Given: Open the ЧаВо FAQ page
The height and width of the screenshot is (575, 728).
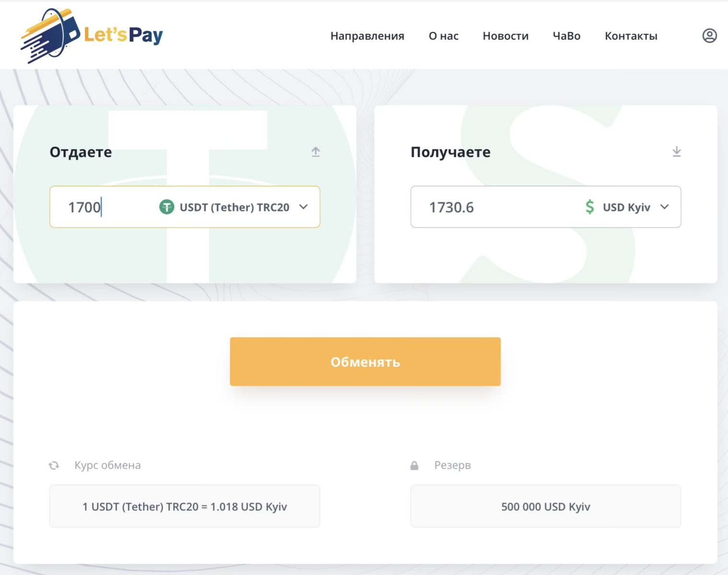Looking at the screenshot, I should (566, 36).
